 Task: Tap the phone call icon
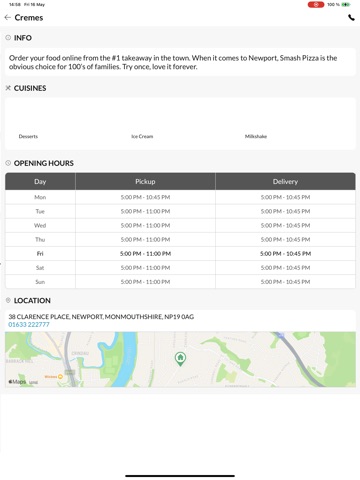click(351, 17)
